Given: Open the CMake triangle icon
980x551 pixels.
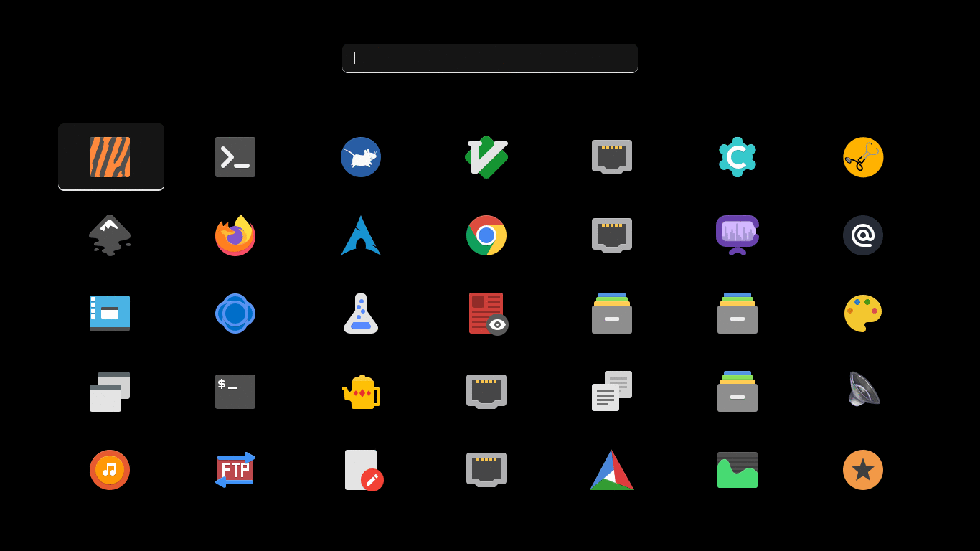Looking at the screenshot, I should click(x=612, y=470).
